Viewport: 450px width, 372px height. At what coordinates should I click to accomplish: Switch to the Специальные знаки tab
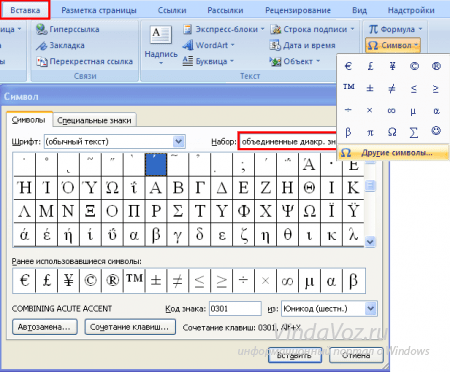pyautogui.click(x=94, y=120)
